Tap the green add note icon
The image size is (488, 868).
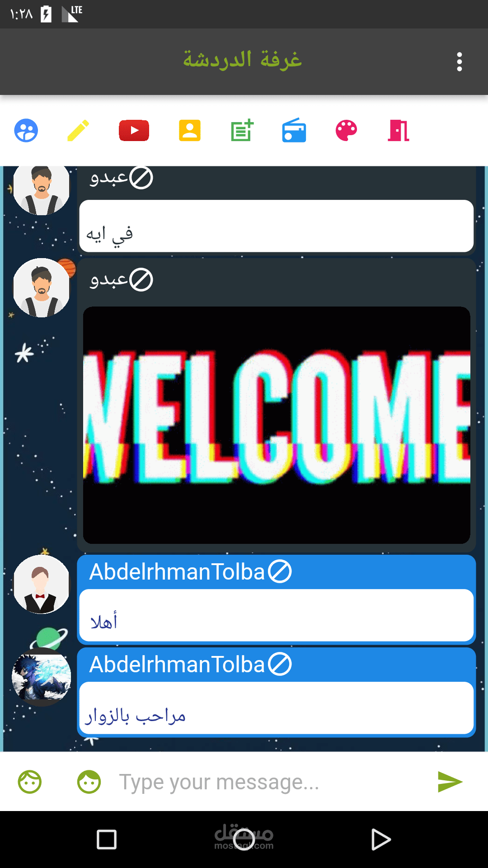pos(242,131)
